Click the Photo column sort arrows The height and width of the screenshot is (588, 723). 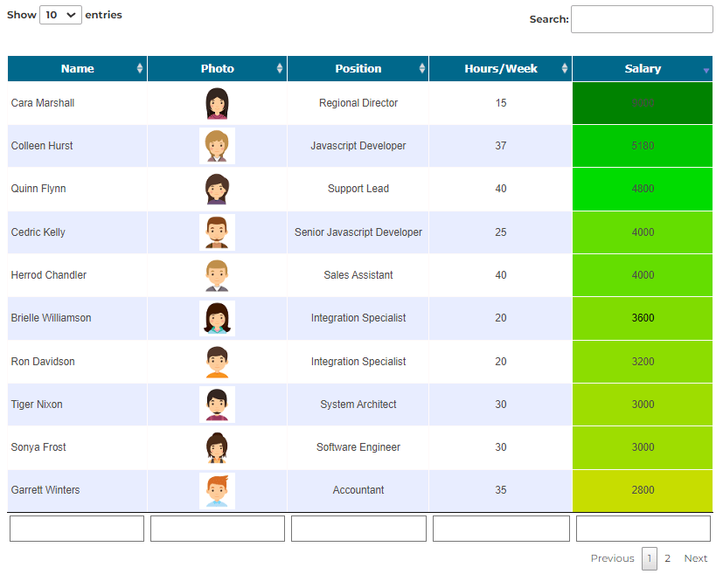pos(280,69)
